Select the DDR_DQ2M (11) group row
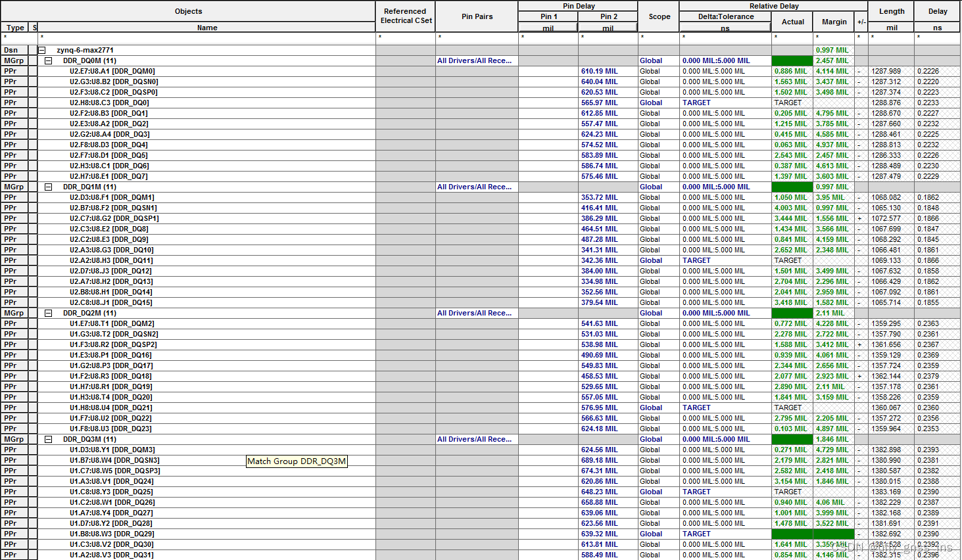 89,313
